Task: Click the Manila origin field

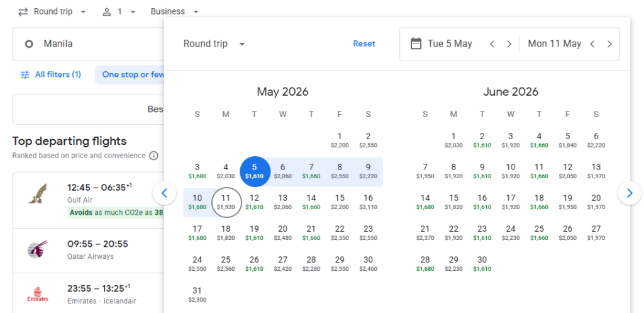Action: [88, 44]
